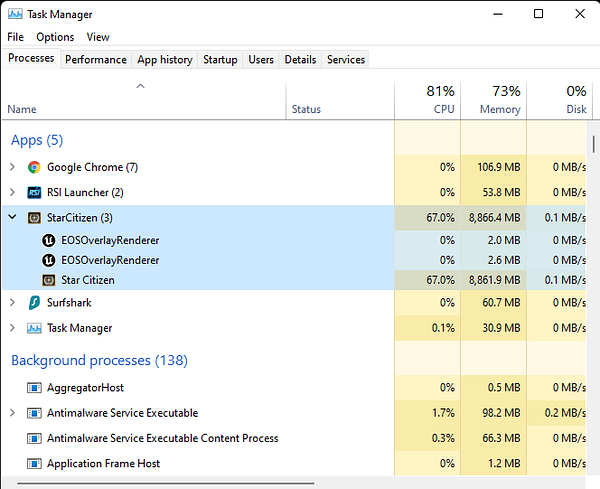Click the Surfshark app icon
This screenshot has height=489, width=600.
pyautogui.click(x=34, y=303)
